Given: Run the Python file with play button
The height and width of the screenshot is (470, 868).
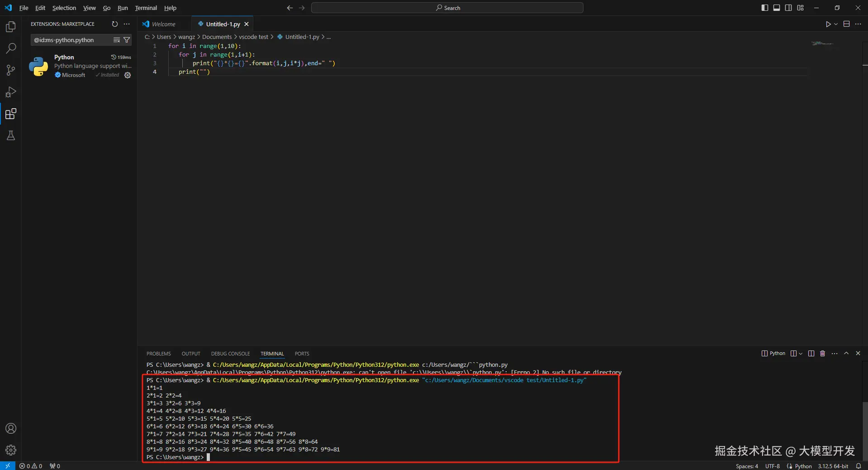Looking at the screenshot, I should click(828, 24).
